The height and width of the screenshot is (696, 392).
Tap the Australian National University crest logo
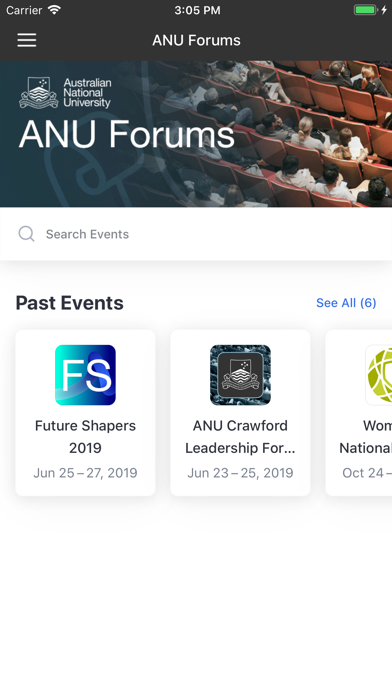click(x=39, y=93)
